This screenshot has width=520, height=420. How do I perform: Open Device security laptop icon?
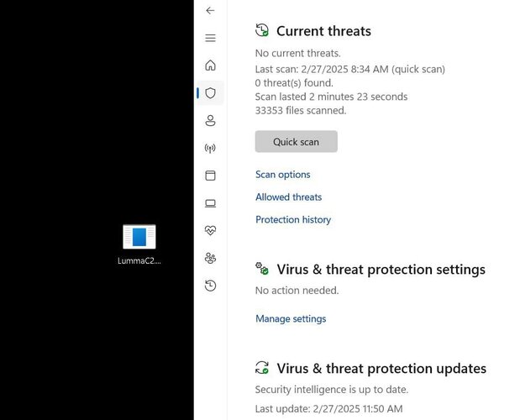(210, 203)
